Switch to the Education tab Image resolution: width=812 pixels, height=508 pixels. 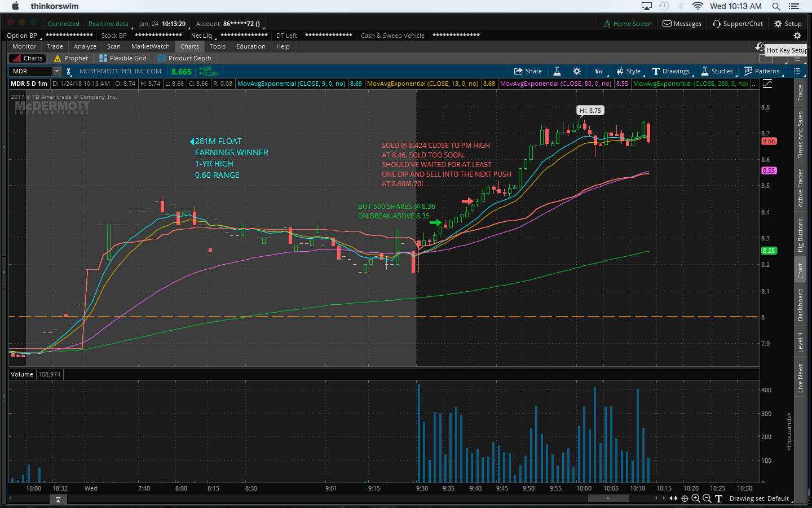click(x=251, y=46)
